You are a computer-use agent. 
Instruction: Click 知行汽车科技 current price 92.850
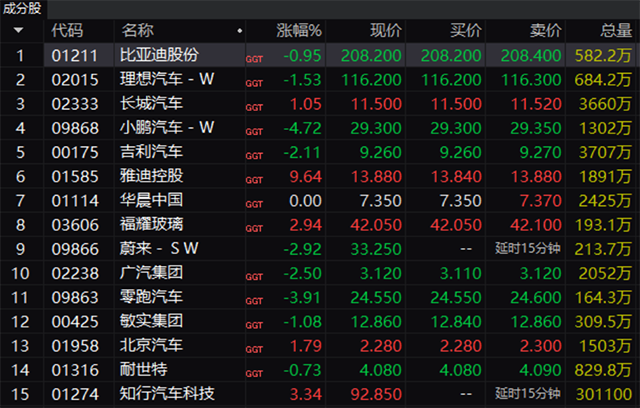click(x=376, y=395)
